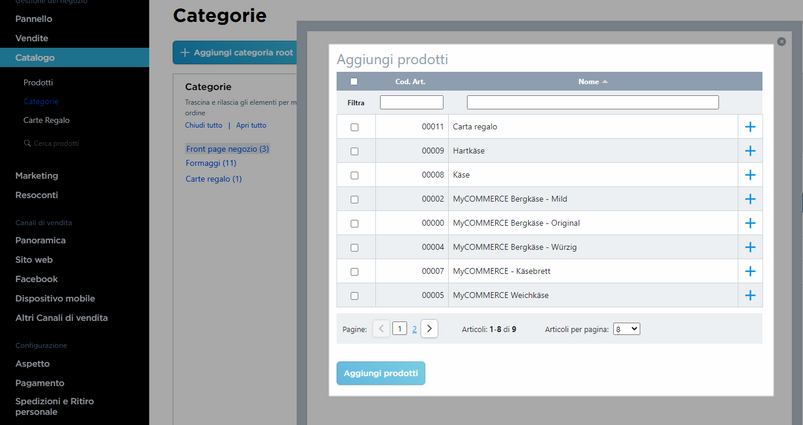Tick checkbox for Bergkäse - Mild
Viewport: 803px width, 425px height.
pos(354,199)
